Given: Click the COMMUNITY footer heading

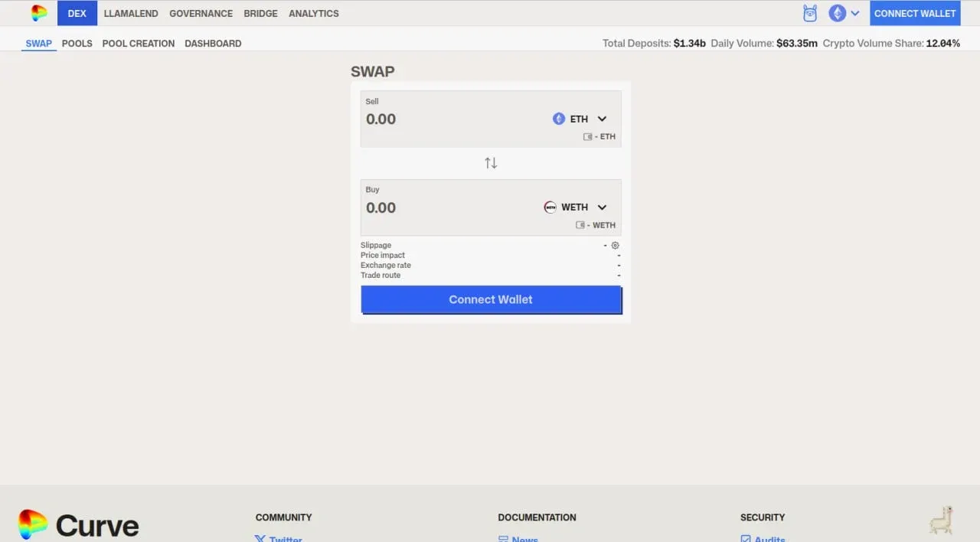Looking at the screenshot, I should click(x=283, y=518).
